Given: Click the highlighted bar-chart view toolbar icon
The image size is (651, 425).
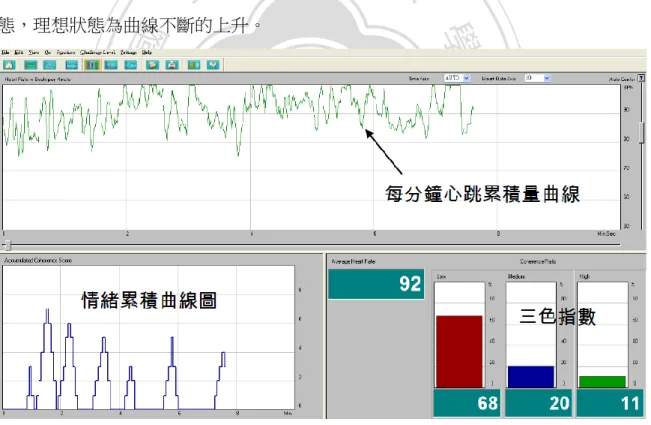Looking at the screenshot, I should click(92, 65).
